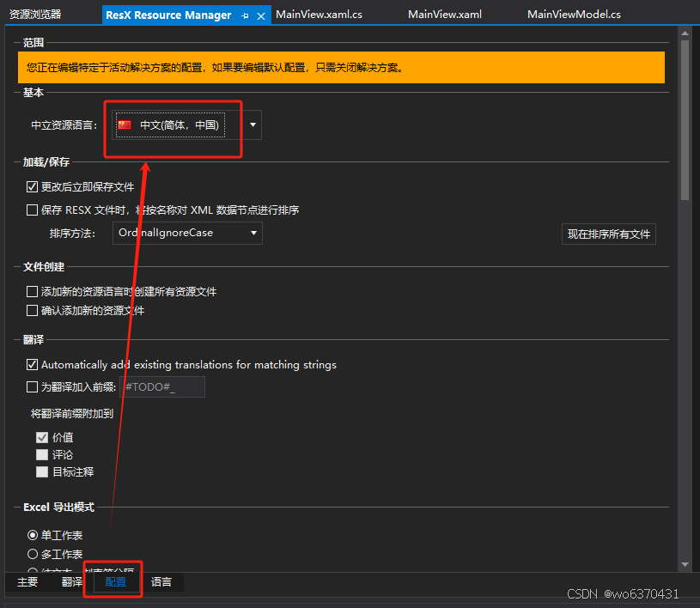Screen dimensions: 700x608
Task: Toggle Automatically add existing translations checkbox
Action: point(32,365)
